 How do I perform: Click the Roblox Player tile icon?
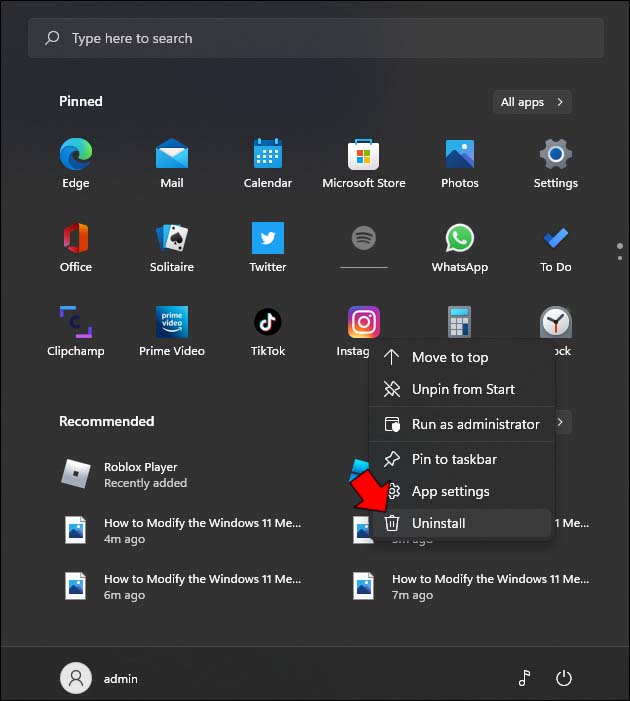coord(76,473)
